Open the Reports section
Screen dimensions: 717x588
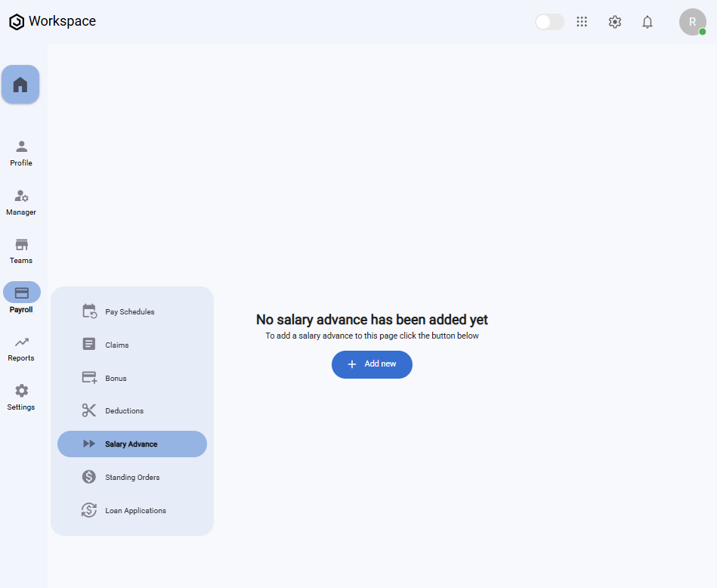(x=21, y=348)
